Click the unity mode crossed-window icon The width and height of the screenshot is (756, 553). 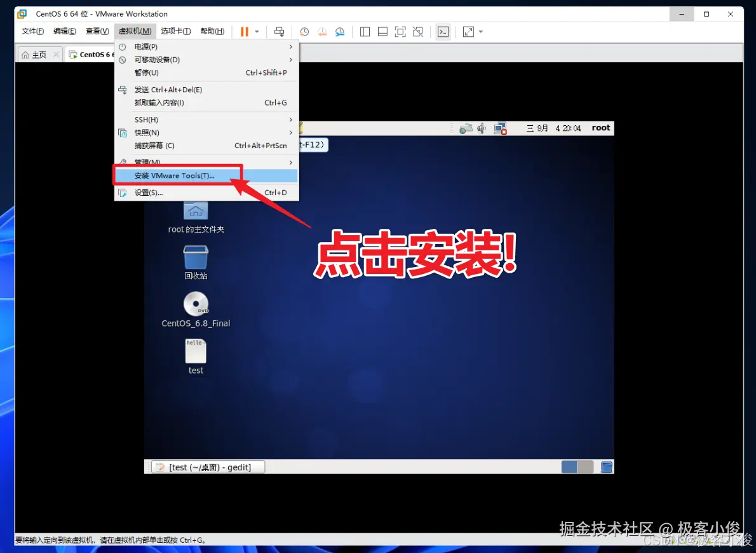click(418, 32)
